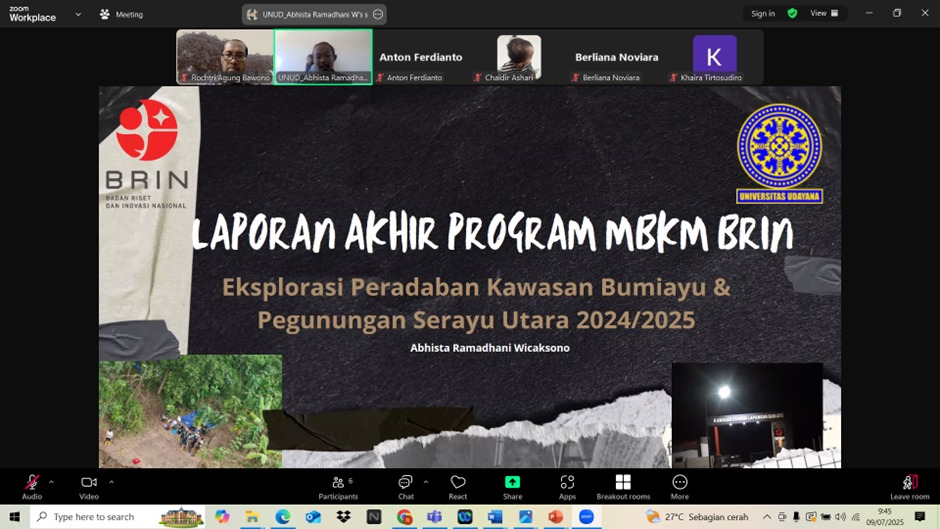Open Microsoft Word from the taskbar
The height and width of the screenshot is (529, 940).
click(495, 517)
